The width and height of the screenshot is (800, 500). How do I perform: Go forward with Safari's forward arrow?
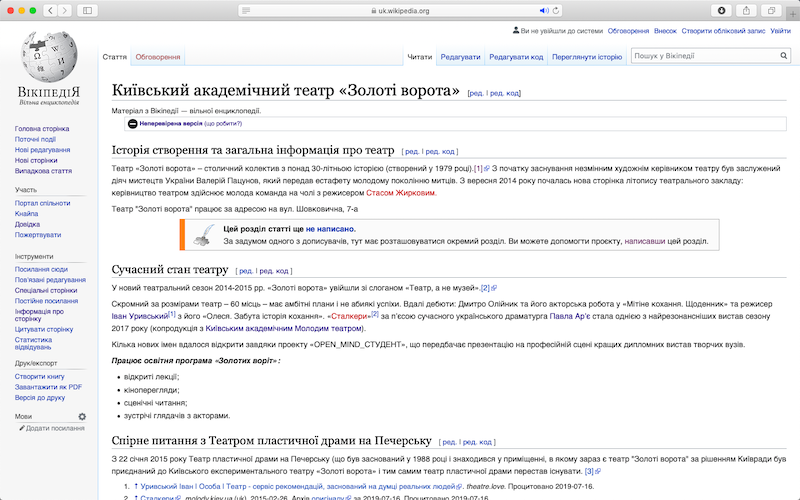[64, 10]
